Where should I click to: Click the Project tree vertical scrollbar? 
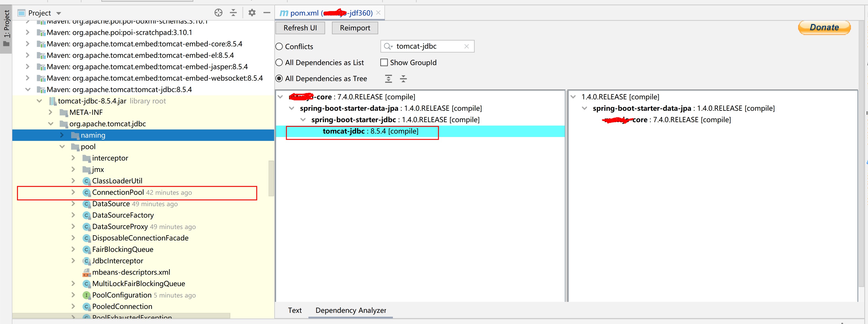(x=271, y=178)
